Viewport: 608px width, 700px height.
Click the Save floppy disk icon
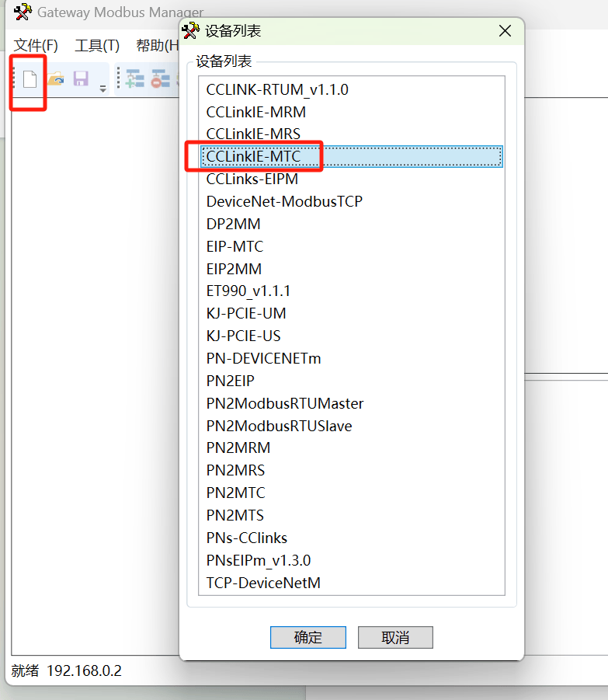(x=81, y=79)
